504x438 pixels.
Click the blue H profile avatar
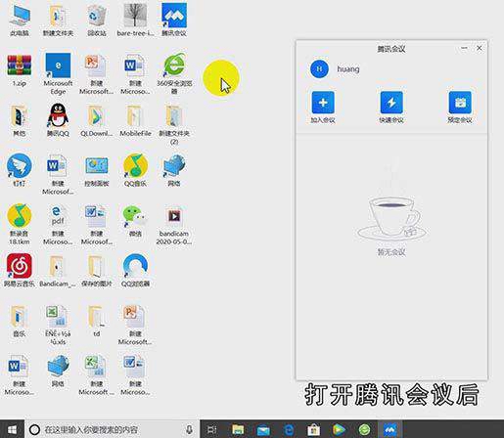point(319,68)
